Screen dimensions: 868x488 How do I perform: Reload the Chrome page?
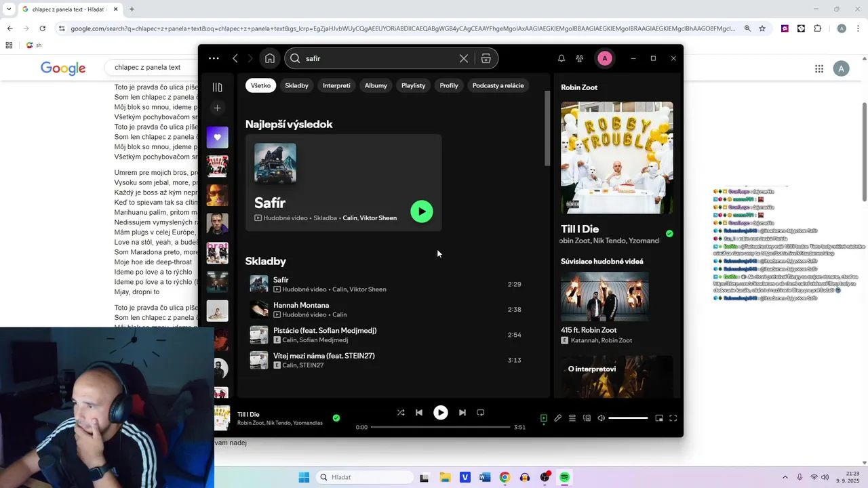[42, 28]
